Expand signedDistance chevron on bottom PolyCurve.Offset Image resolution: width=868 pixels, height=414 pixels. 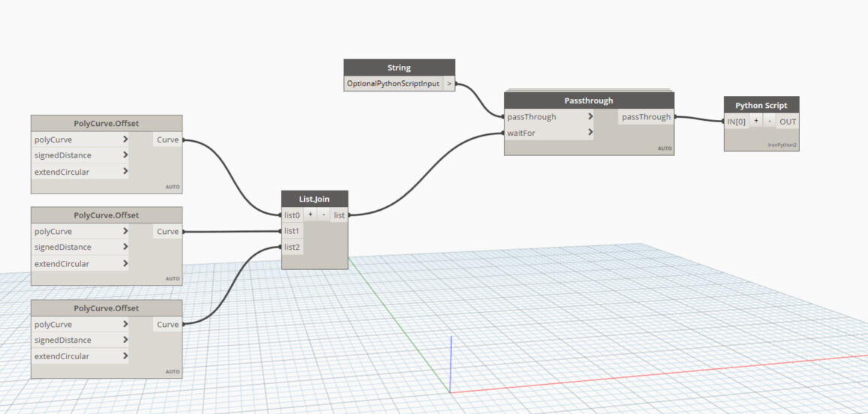(x=125, y=340)
